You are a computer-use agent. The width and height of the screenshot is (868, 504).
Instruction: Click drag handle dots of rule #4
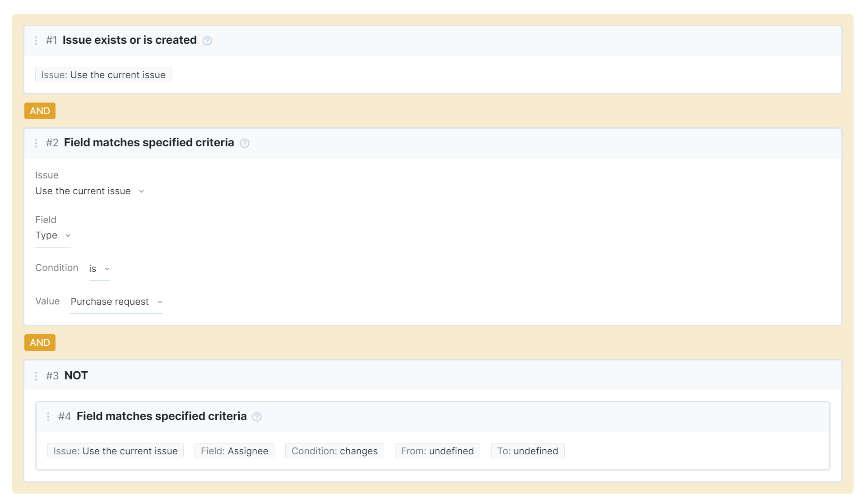[48, 417]
